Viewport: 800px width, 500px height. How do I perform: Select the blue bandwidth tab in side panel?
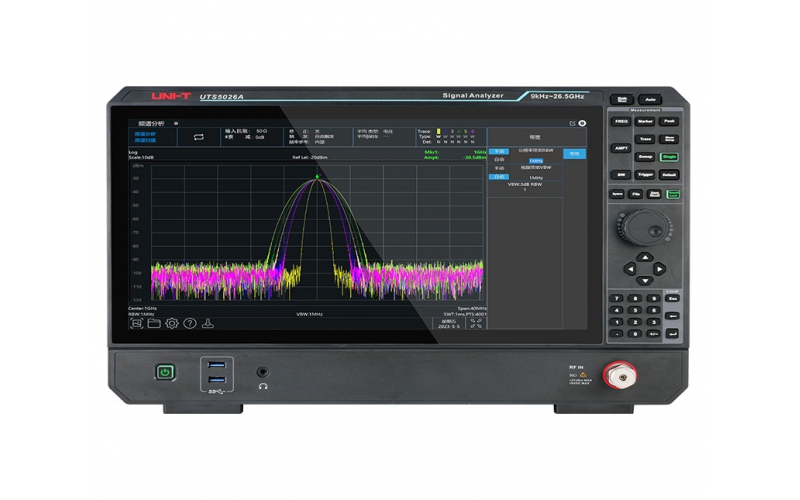pyautogui.click(x=574, y=154)
